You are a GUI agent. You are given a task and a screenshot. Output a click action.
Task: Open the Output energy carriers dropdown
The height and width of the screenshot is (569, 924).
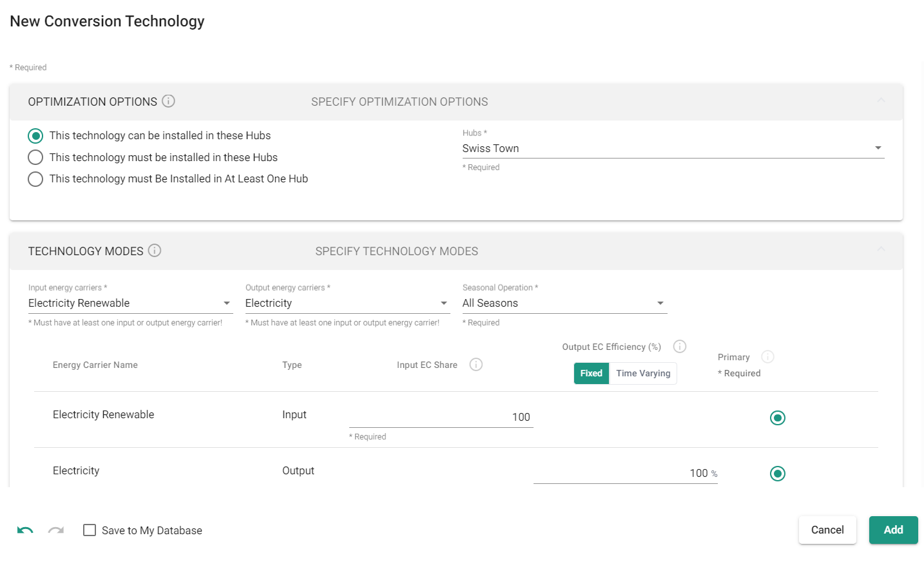(347, 303)
